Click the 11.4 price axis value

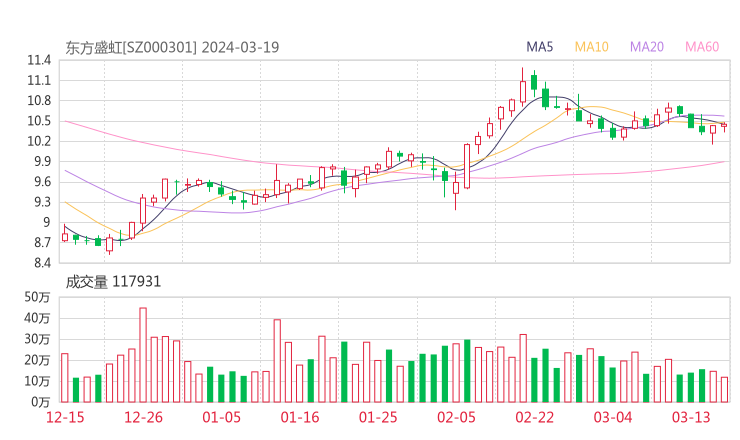point(39,60)
